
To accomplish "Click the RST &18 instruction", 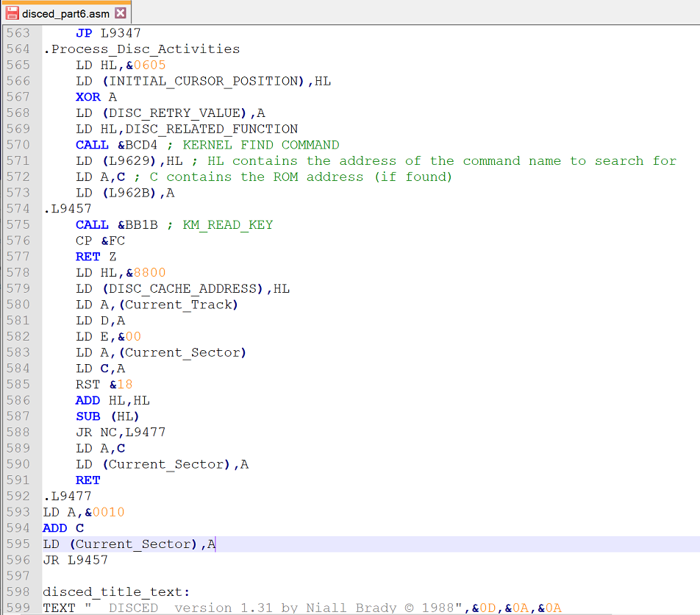I will click(x=104, y=385).
